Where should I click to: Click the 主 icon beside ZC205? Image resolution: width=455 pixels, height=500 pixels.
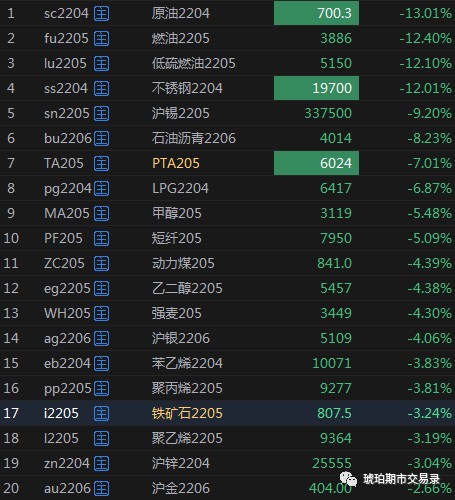coord(101,264)
